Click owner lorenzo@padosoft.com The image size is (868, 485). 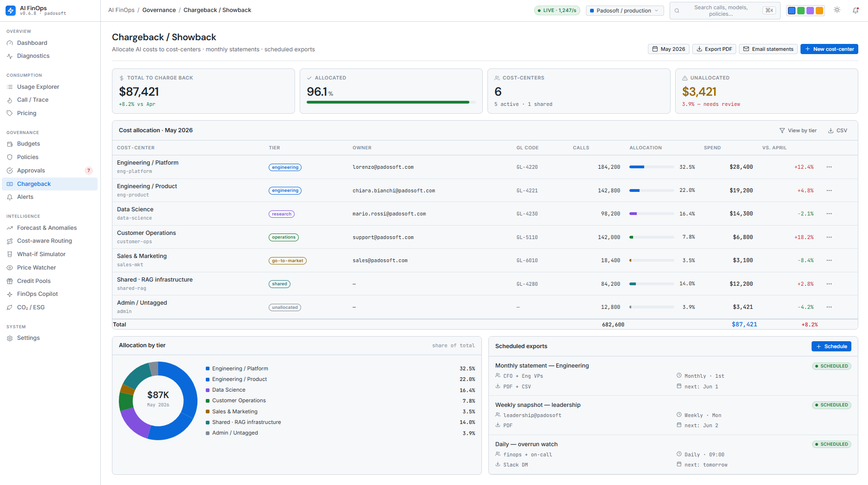pos(383,167)
